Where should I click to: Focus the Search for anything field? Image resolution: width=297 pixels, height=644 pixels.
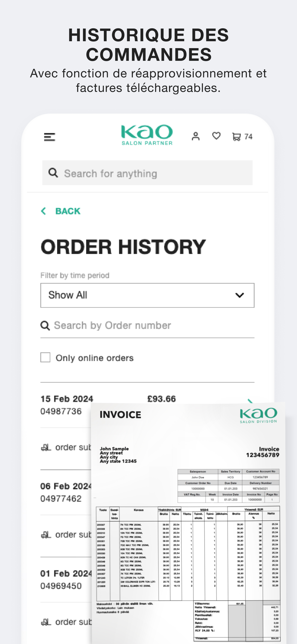tap(147, 173)
